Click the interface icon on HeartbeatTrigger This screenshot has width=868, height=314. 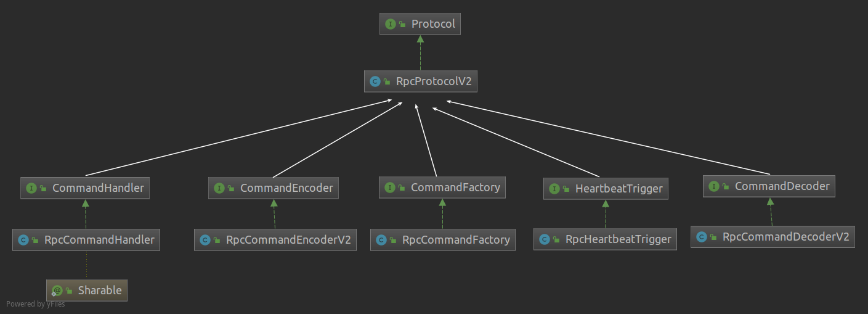coord(554,188)
